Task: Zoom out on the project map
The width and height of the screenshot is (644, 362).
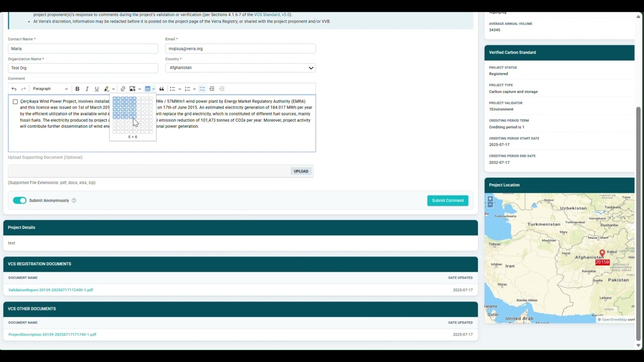Action: (x=490, y=205)
